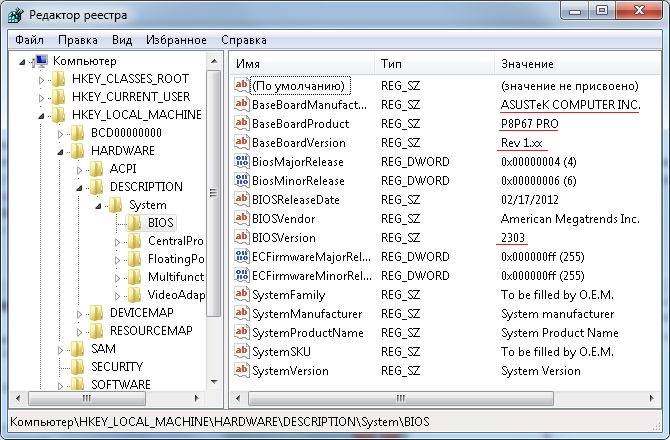Open the Избранное menu
Viewport: 670px width, 440px height.
click(x=177, y=40)
